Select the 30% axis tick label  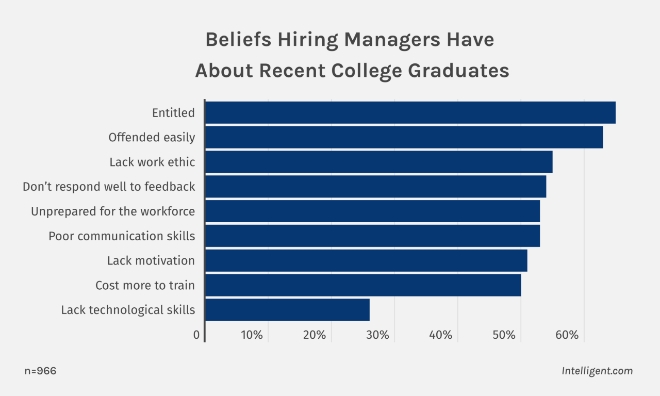click(x=378, y=335)
